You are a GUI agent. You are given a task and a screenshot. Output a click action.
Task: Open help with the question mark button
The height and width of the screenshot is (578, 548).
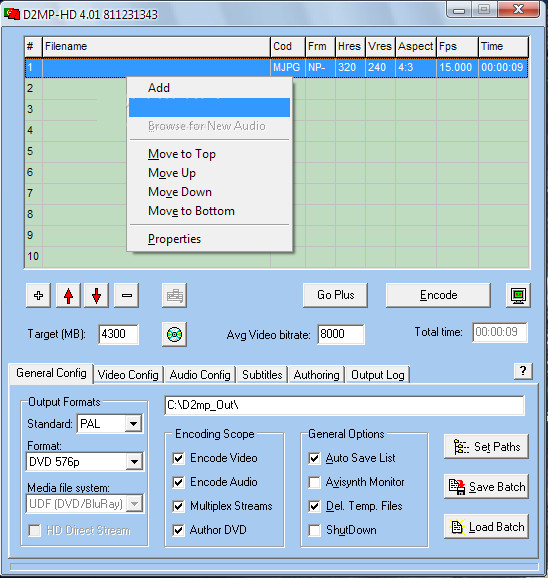click(523, 371)
